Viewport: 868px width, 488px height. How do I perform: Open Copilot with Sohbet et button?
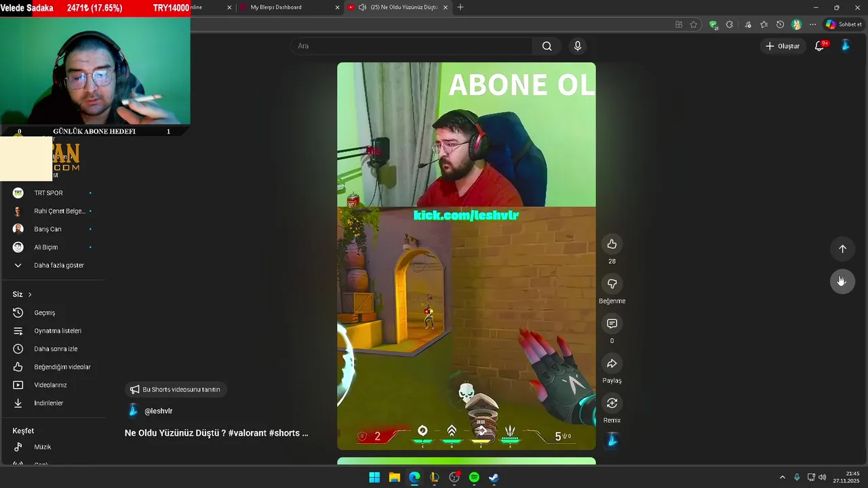pos(844,24)
